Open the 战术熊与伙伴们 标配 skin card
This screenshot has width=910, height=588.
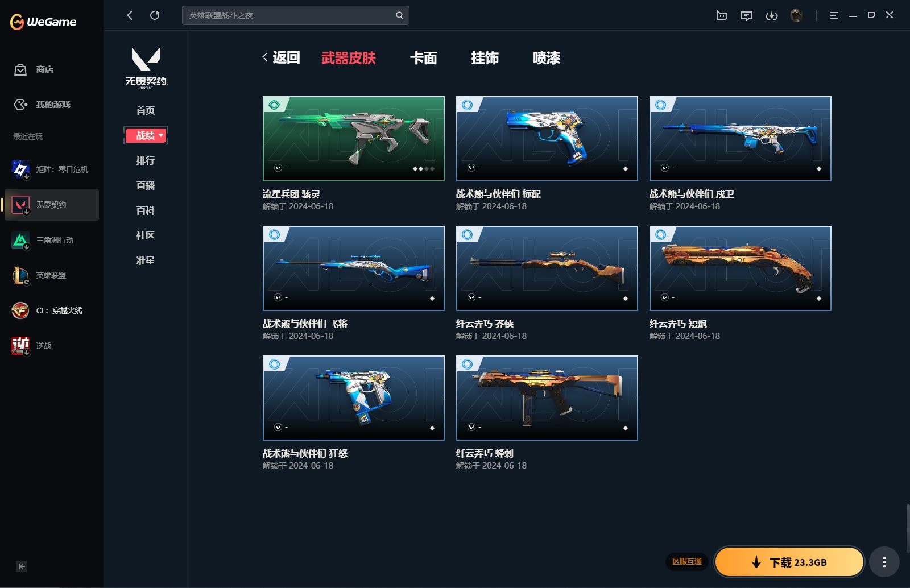click(x=547, y=139)
